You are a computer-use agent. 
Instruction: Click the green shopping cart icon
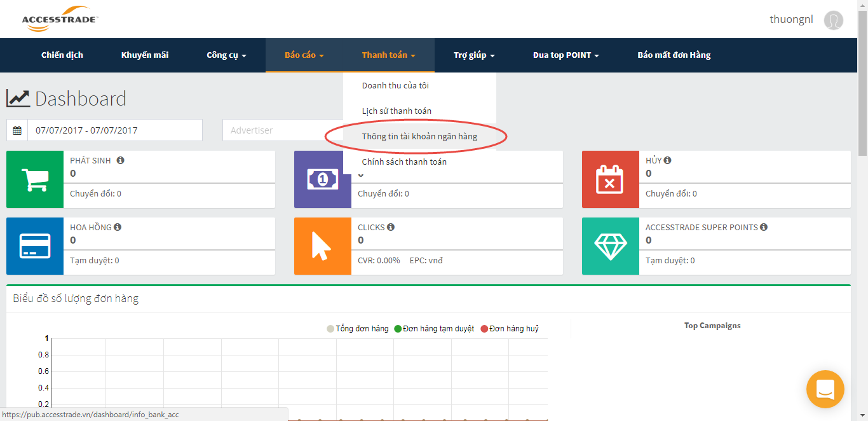tap(35, 179)
